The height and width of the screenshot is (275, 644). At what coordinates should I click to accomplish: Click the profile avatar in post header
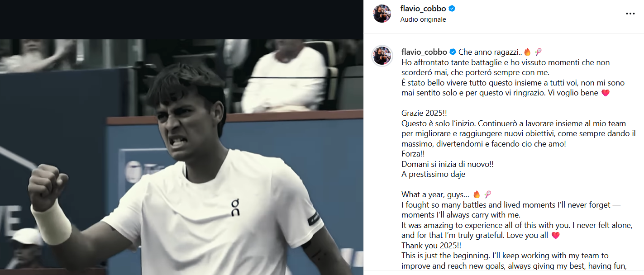(x=382, y=14)
